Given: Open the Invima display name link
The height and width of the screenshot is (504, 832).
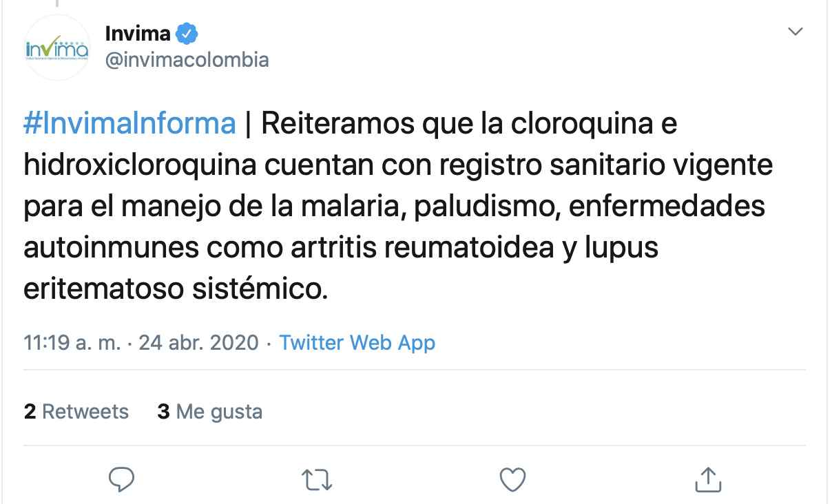Looking at the screenshot, I should pos(138,32).
